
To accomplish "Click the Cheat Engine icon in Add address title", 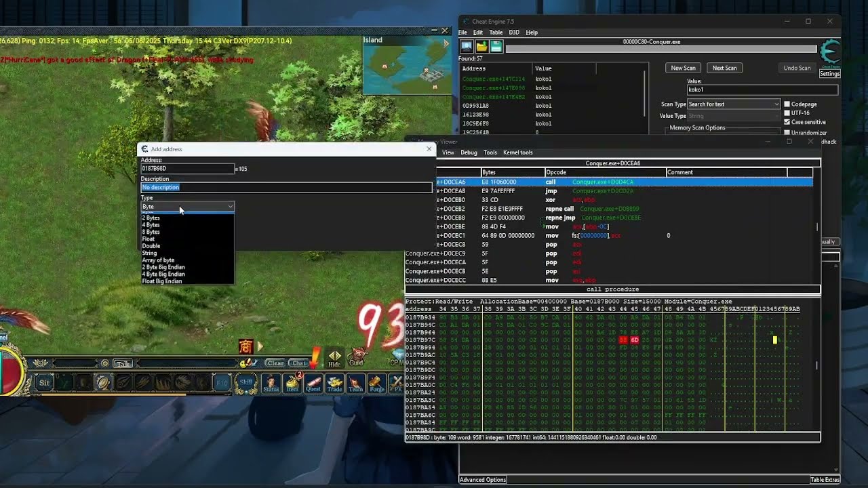I will [144, 149].
